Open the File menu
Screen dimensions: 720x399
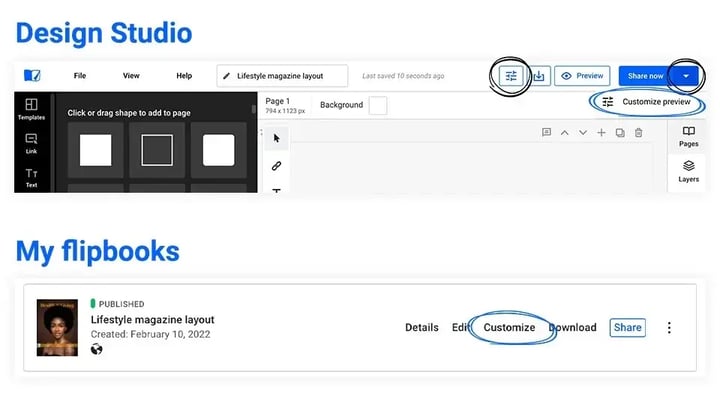click(80, 76)
